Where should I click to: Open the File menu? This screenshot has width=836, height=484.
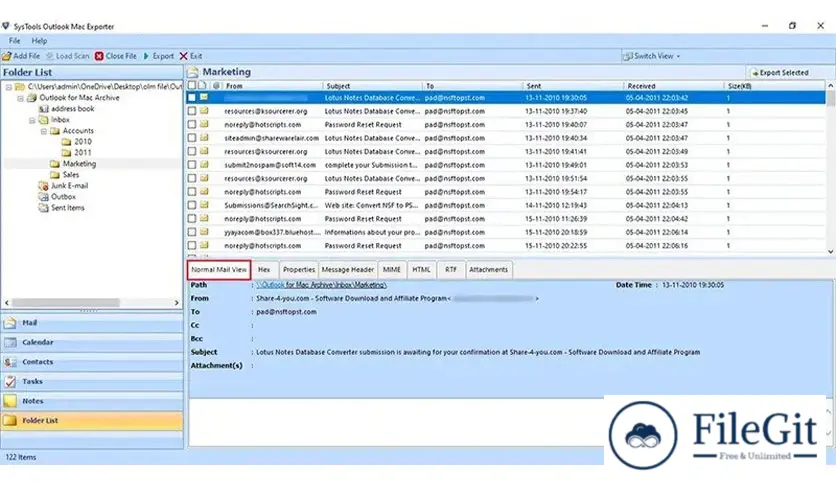(14, 41)
